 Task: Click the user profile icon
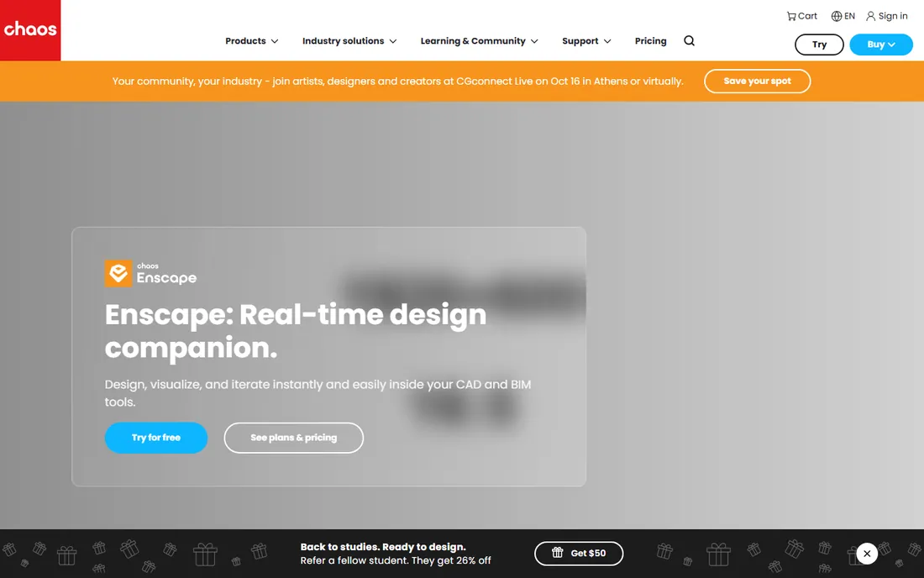(x=870, y=17)
